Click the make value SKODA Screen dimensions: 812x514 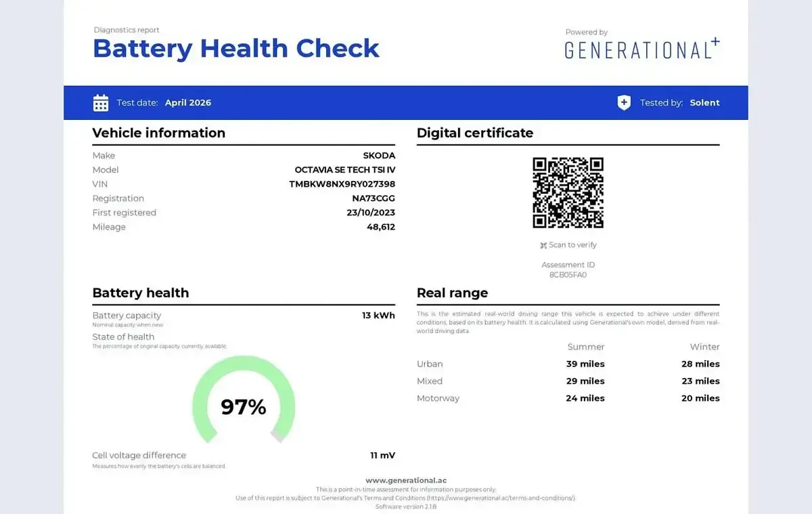pyautogui.click(x=379, y=156)
